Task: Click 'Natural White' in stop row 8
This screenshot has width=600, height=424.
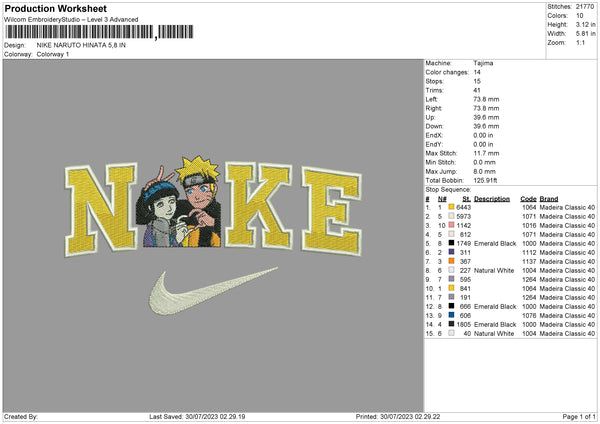Action: (x=494, y=270)
